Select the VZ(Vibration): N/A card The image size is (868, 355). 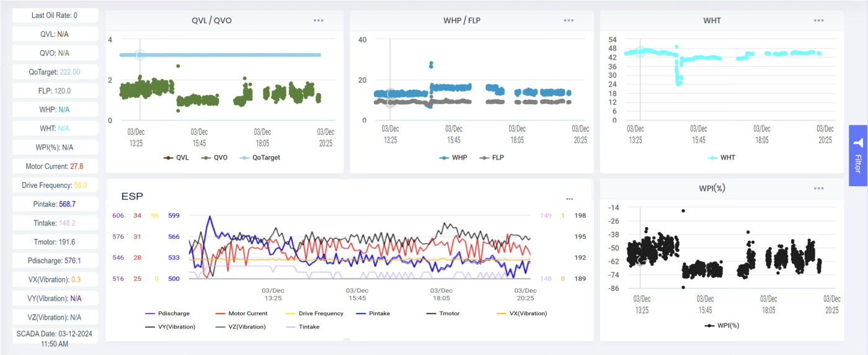55,317
